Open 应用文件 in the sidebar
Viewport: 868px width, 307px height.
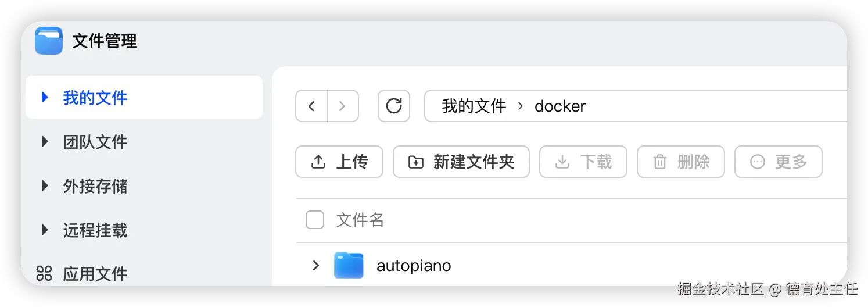coord(95,274)
